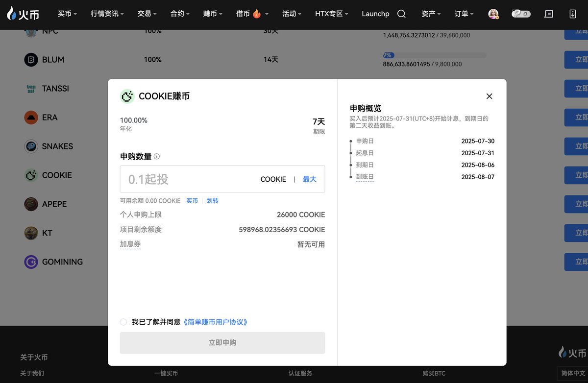The image size is (588, 383).
Task: Close the COOKIE subscription dialog
Action: tap(489, 96)
